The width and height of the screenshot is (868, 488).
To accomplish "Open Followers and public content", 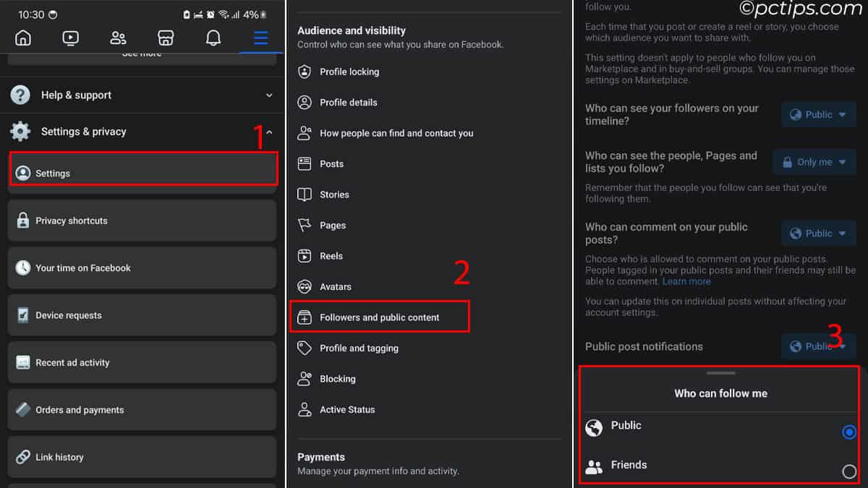I will (x=380, y=317).
